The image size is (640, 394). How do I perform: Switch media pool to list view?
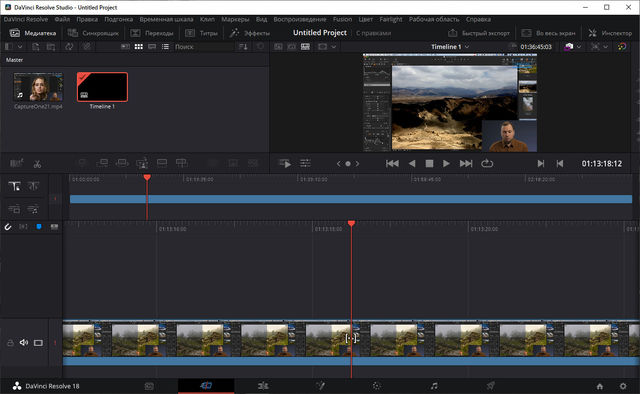165,47
